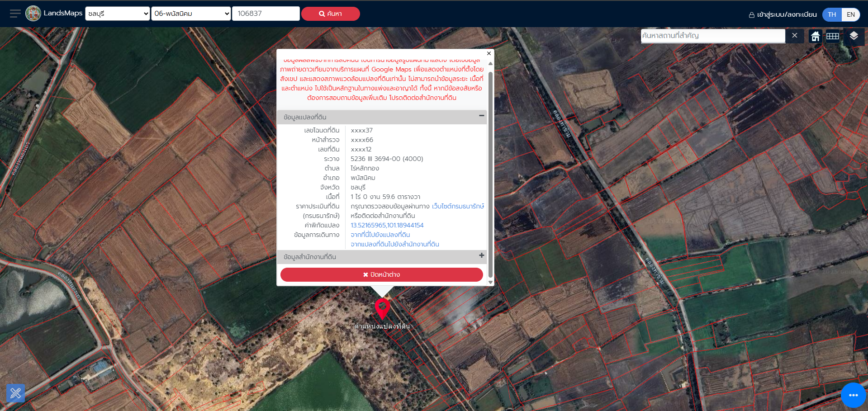Click the ค้นหาสถานที่สำคัญ place search field

pyautogui.click(x=713, y=36)
